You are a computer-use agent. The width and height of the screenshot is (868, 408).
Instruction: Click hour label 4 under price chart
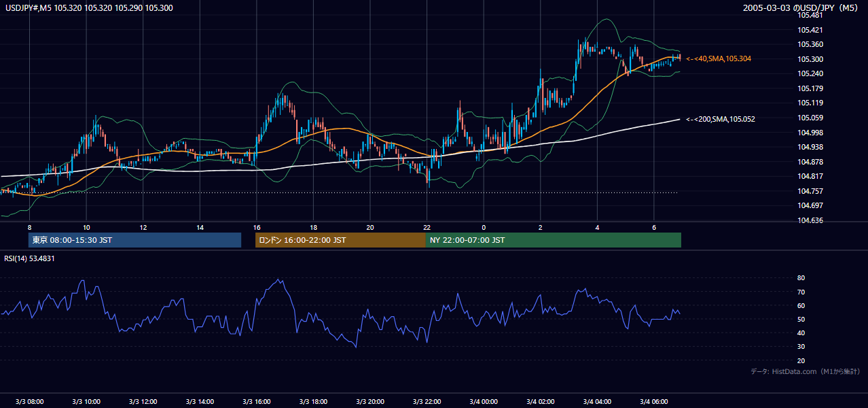(597, 226)
